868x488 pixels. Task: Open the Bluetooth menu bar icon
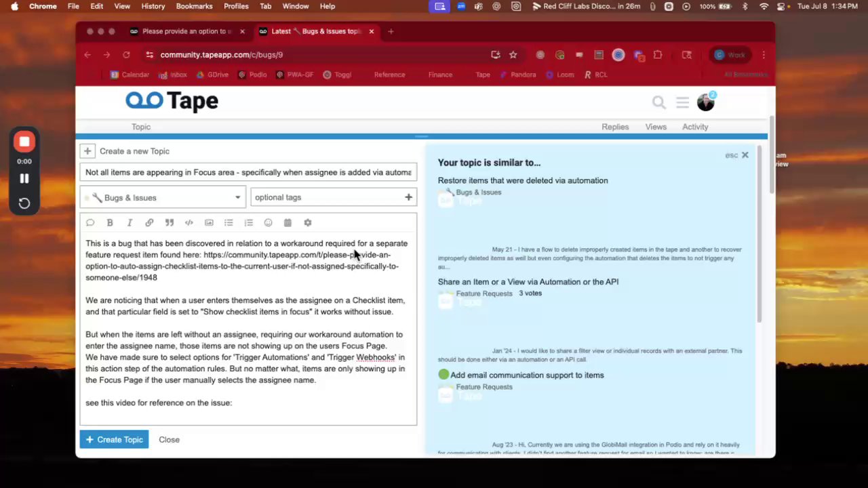[745, 6]
